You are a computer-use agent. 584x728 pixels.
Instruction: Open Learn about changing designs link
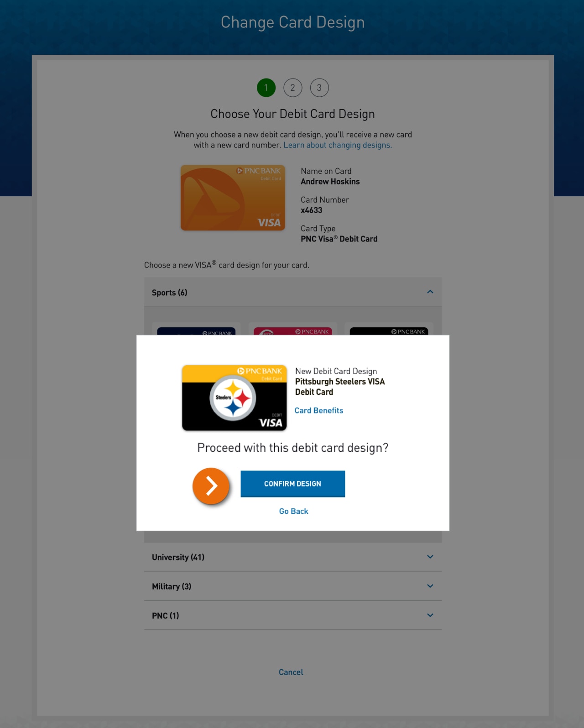point(338,145)
